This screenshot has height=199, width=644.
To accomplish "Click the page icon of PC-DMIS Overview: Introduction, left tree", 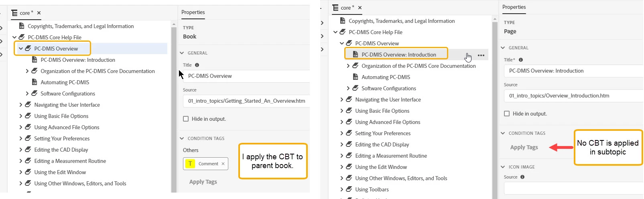I will coord(35,60).
